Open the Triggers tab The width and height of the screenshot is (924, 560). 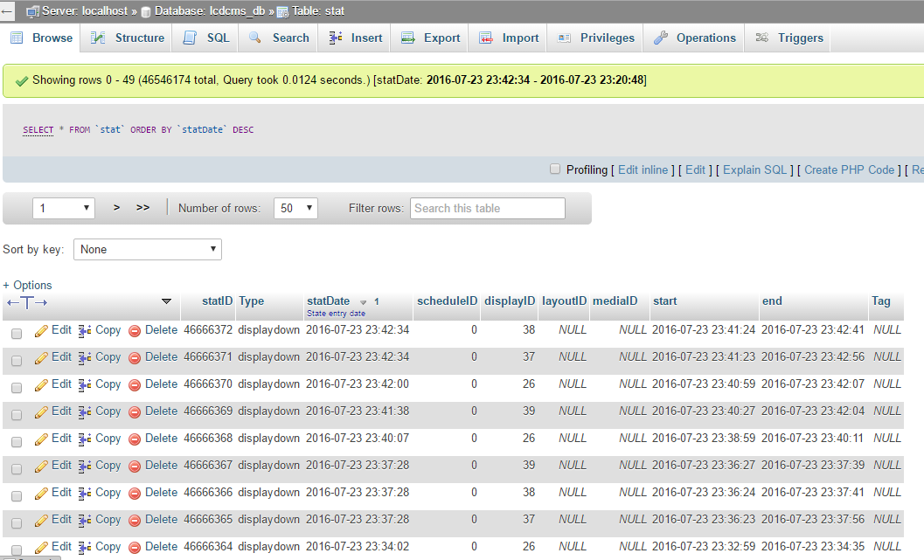pos(789,38)
